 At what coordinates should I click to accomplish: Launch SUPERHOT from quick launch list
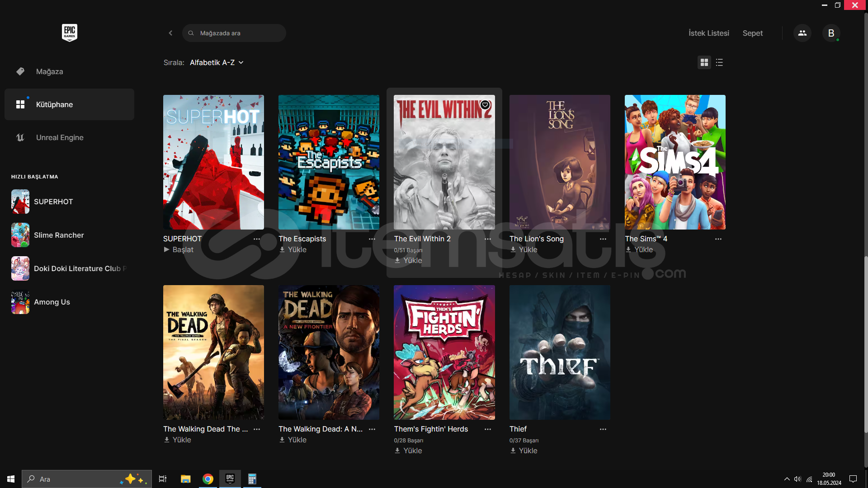click(69, 202)
